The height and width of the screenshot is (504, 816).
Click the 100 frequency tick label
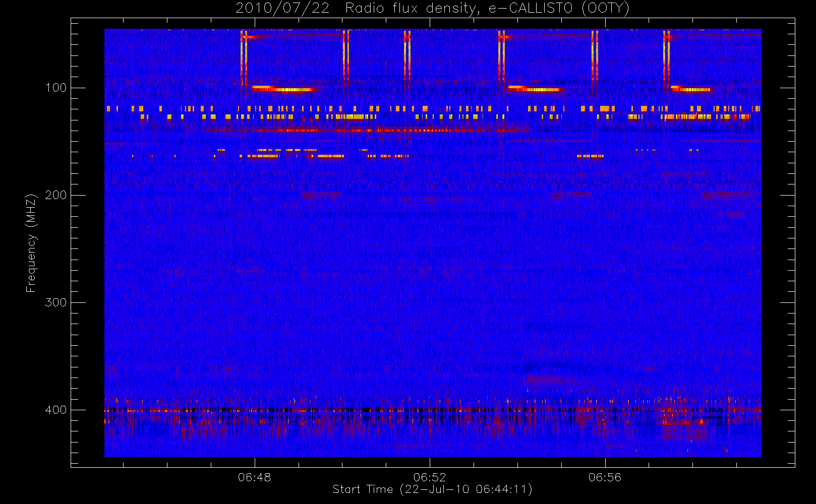(56, 88)
